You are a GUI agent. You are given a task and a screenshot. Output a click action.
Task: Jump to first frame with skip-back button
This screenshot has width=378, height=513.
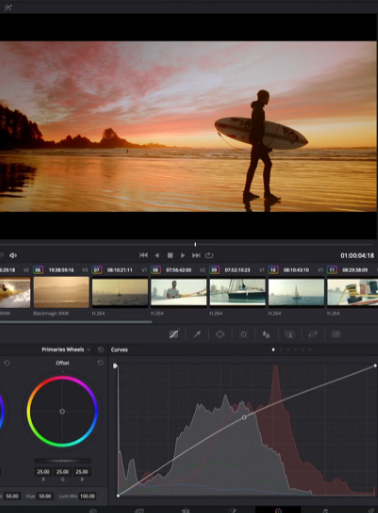tap(143, 255)
